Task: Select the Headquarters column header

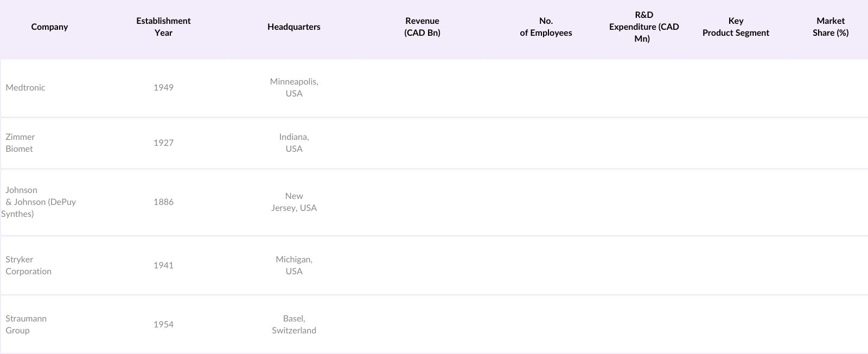Action: (x=293, y=27)
